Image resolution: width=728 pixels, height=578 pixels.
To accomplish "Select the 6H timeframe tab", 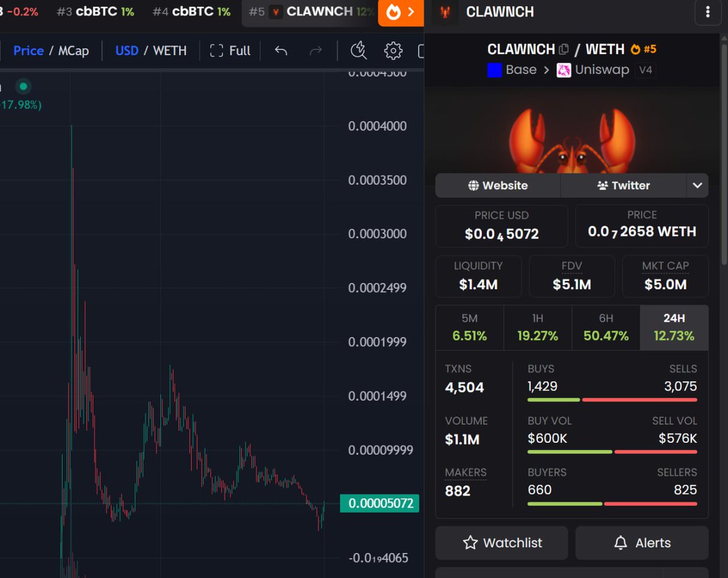I will [606, 328].
